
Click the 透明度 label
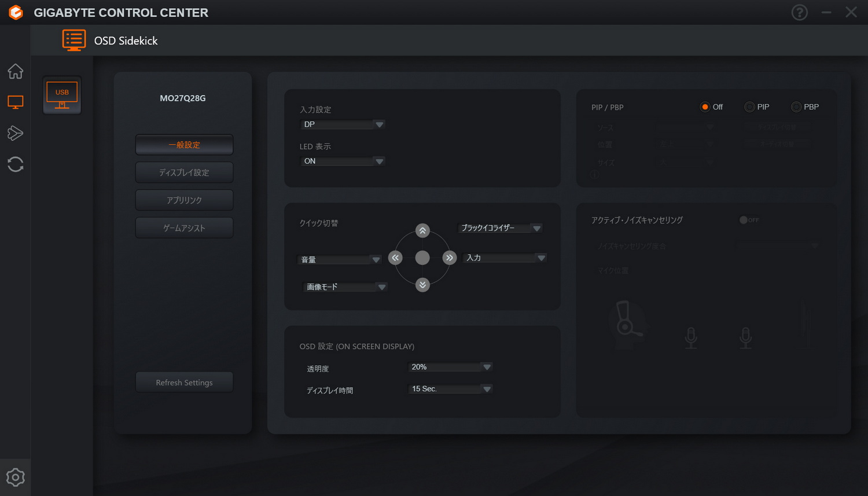(x=318, y=369)
